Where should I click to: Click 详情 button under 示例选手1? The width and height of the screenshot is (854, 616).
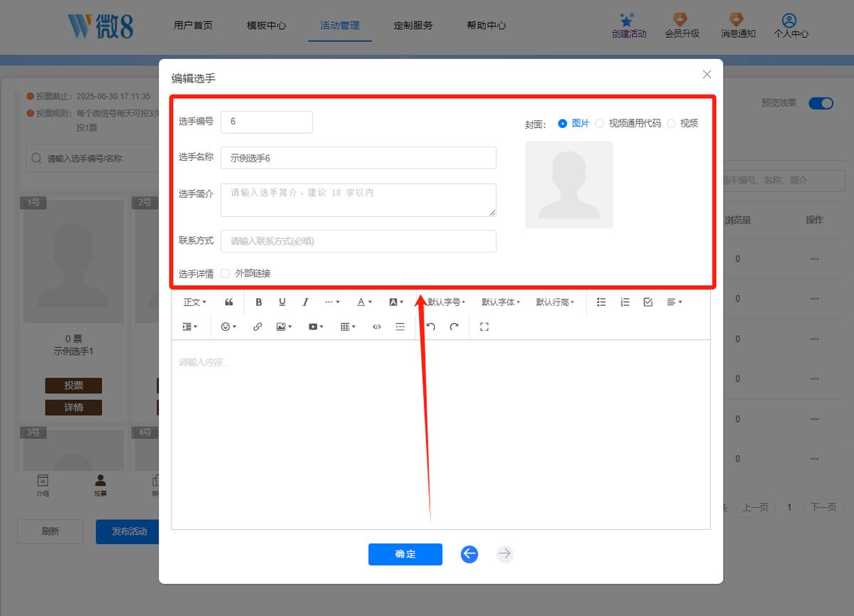(73, 408)
